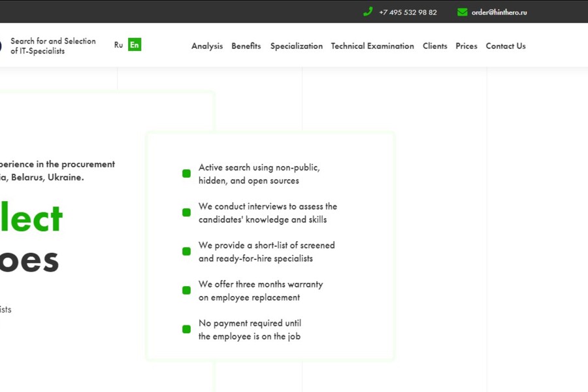Open the order@hinthero.ru email link
This screenshot has width=588, height=392.
[499, 12]
